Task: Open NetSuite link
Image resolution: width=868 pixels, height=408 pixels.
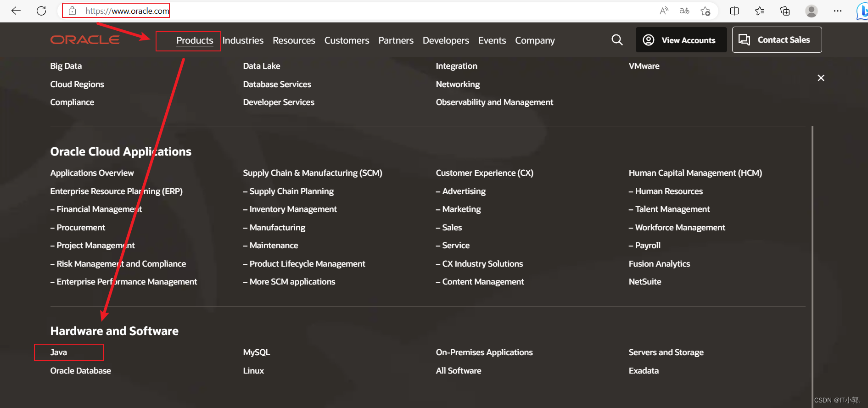Action: point(645,282)
